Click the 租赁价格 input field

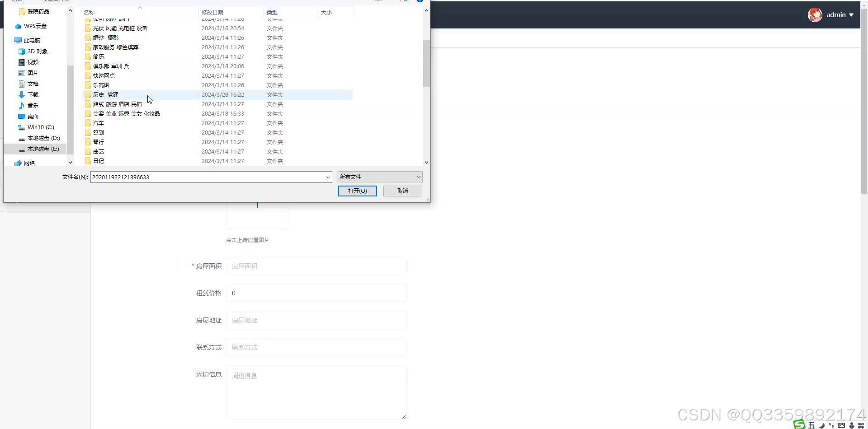coord(316,293)
